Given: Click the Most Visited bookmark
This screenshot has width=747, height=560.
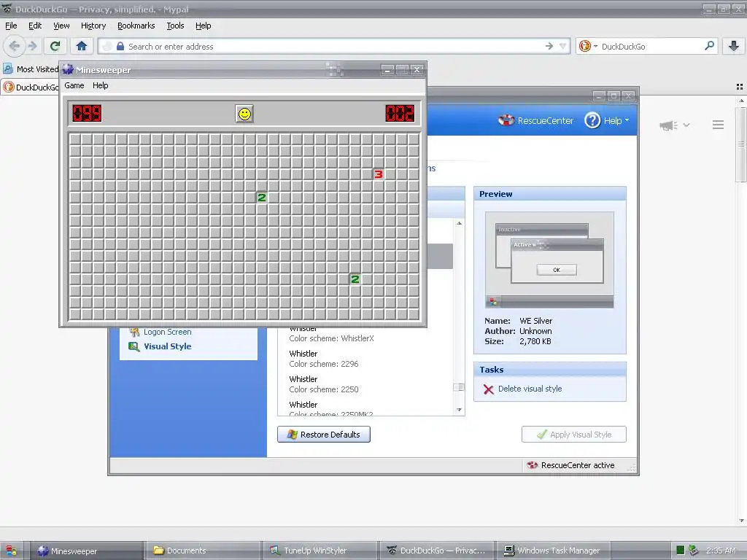Looking at the screenshot, I should 31,69.
